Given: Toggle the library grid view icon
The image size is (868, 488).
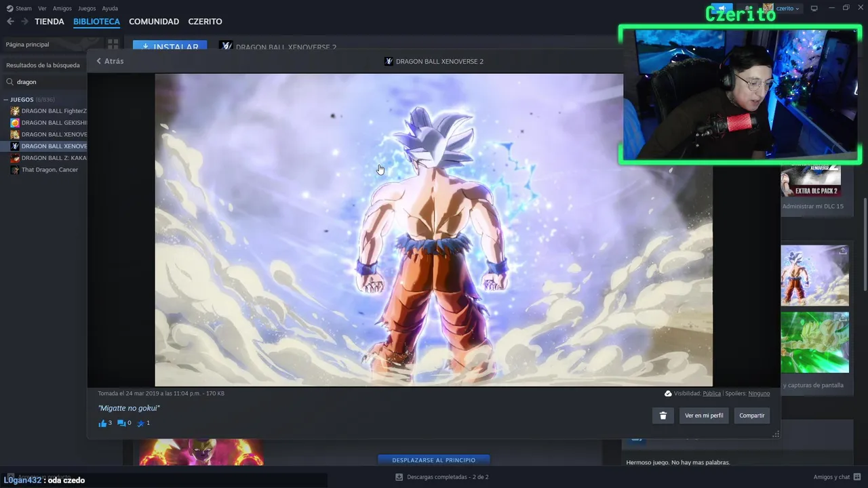Looking at the screenshot, I should click(113, 44).
